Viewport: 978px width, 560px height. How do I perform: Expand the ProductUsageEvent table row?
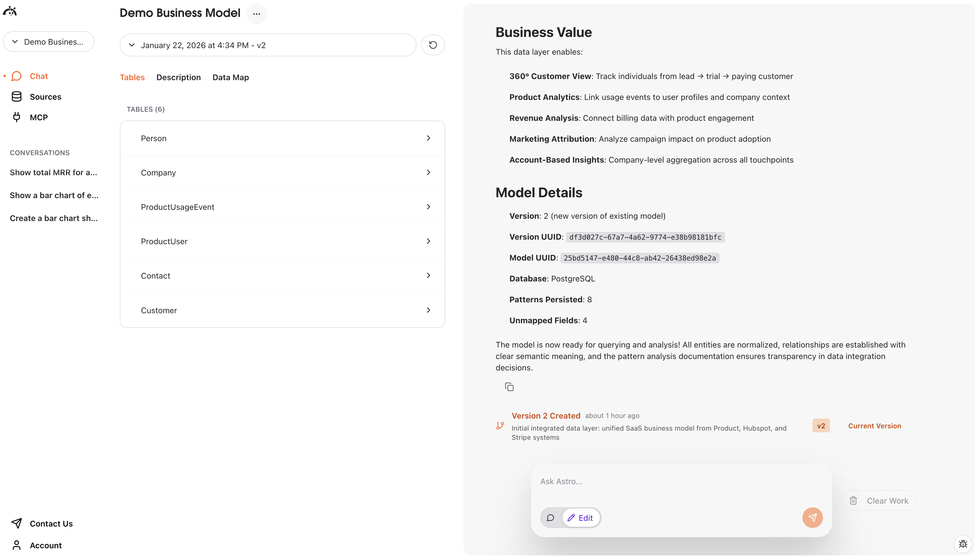(282, 207)
